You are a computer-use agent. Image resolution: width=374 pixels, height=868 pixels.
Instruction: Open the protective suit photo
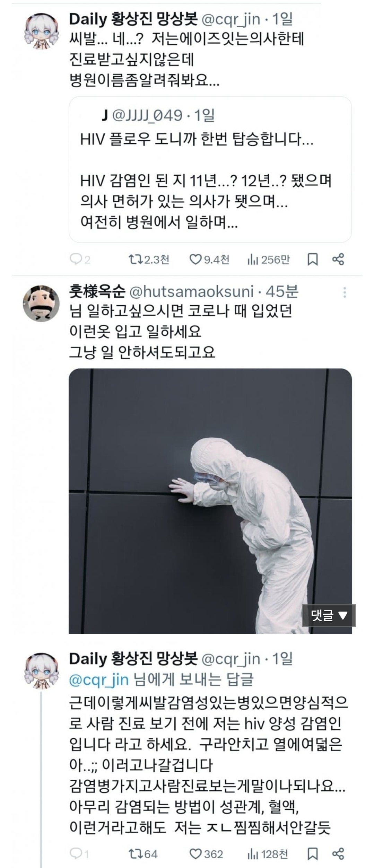point(210,501)
